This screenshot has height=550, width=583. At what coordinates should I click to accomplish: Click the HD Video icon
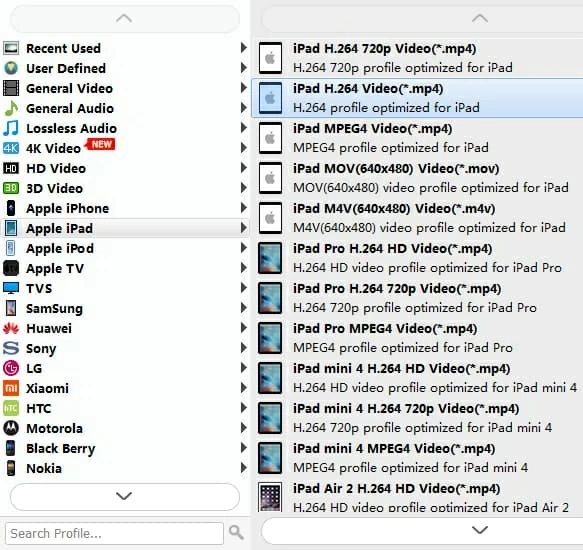click(11, 168)
